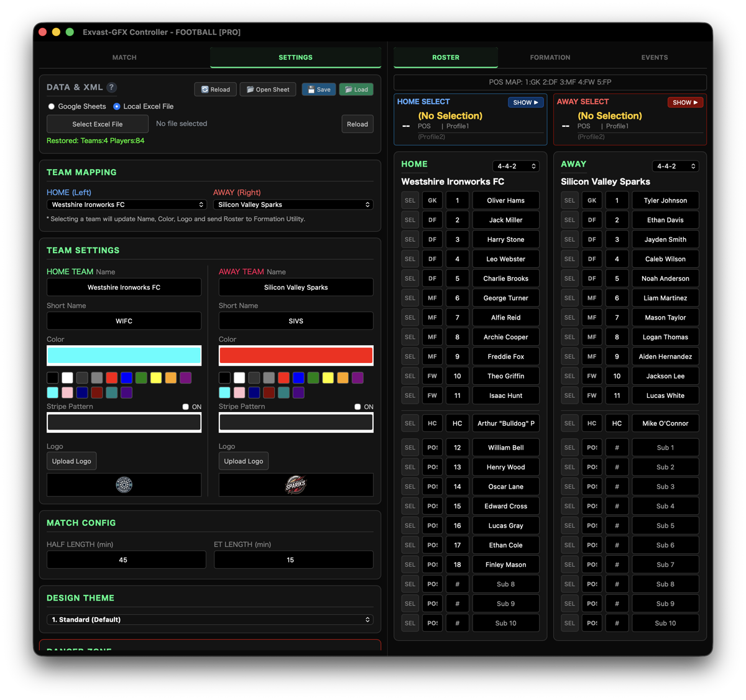This screenshot has width=746, height=700.
Task: Open the away team red color picker bar
Action: pos(296,356)
